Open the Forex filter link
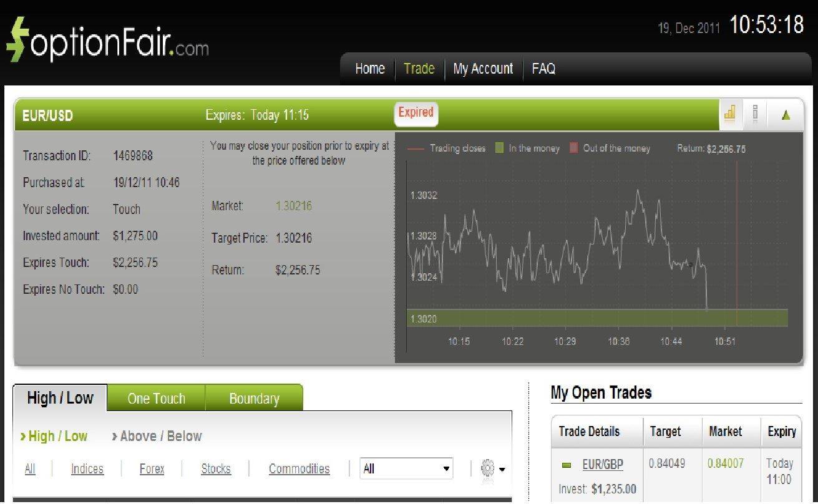The image size is (818, 504). 152,468
